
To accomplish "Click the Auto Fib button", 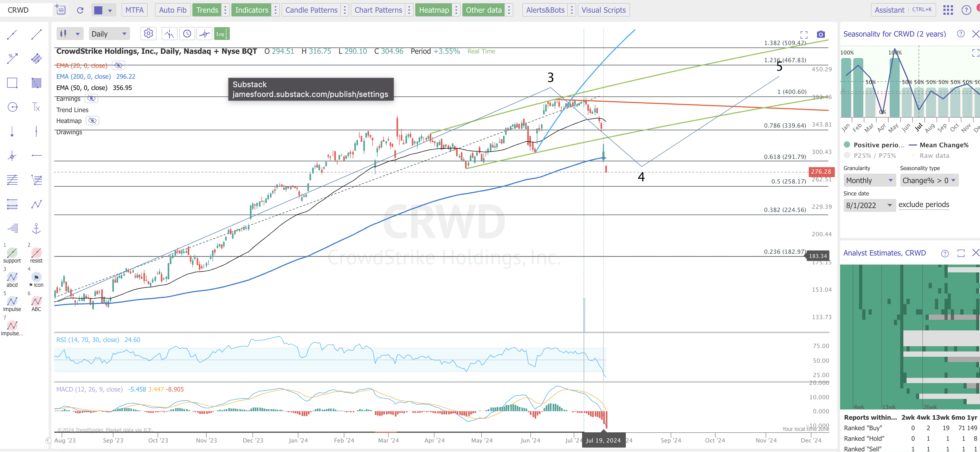I will coord(172,10).
